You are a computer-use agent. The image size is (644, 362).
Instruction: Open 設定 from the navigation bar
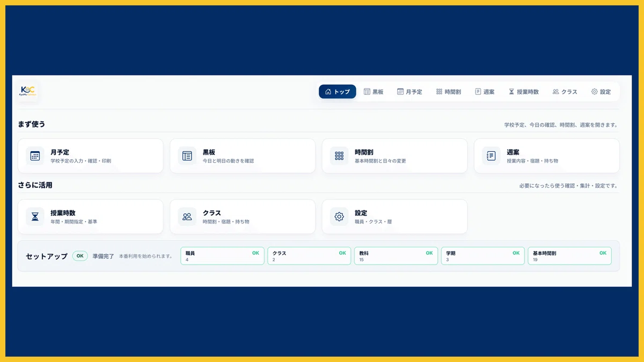pyautogui.click(x=601, y=92)
